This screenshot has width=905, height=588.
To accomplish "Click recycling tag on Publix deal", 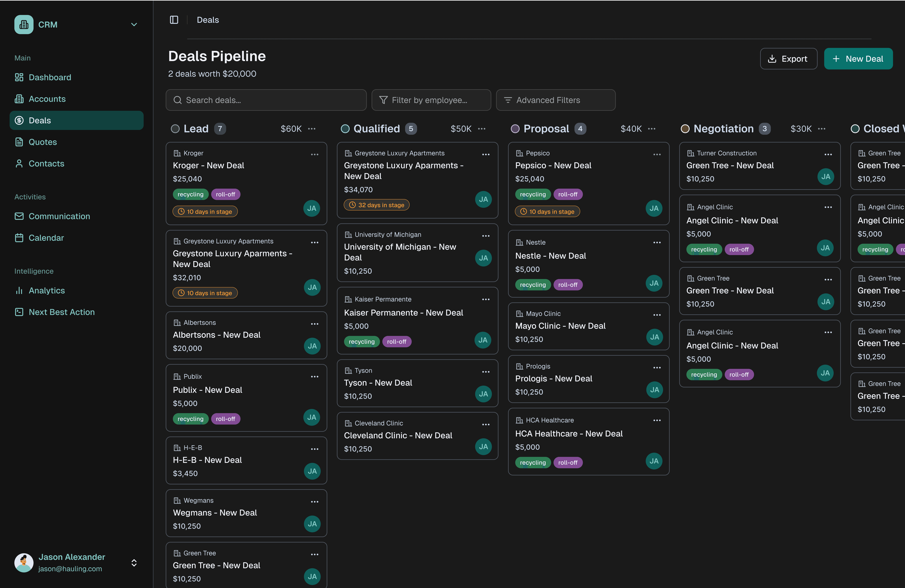I will pos(190,419).
